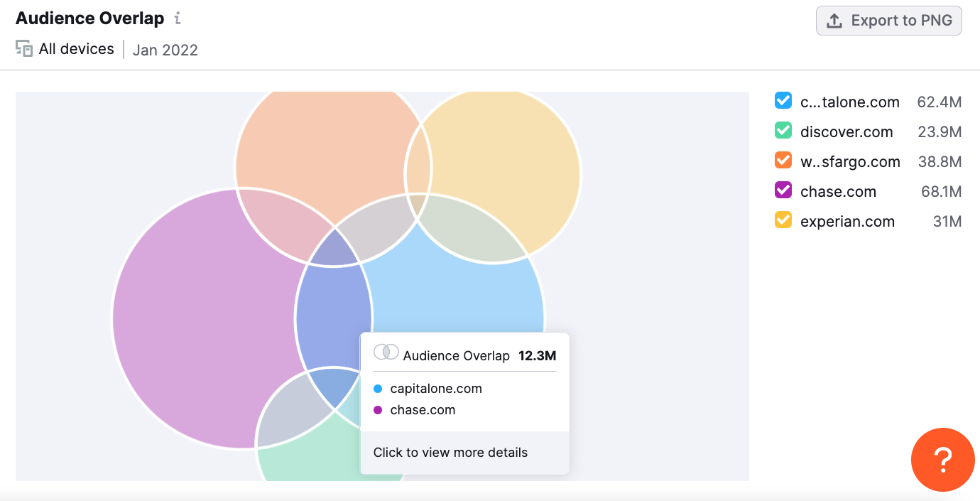Image resolution: width=980 pixels, height=501 pixels.
Task: Click the All devices icon
Action: pyautogui.click(x=24, y=49)
